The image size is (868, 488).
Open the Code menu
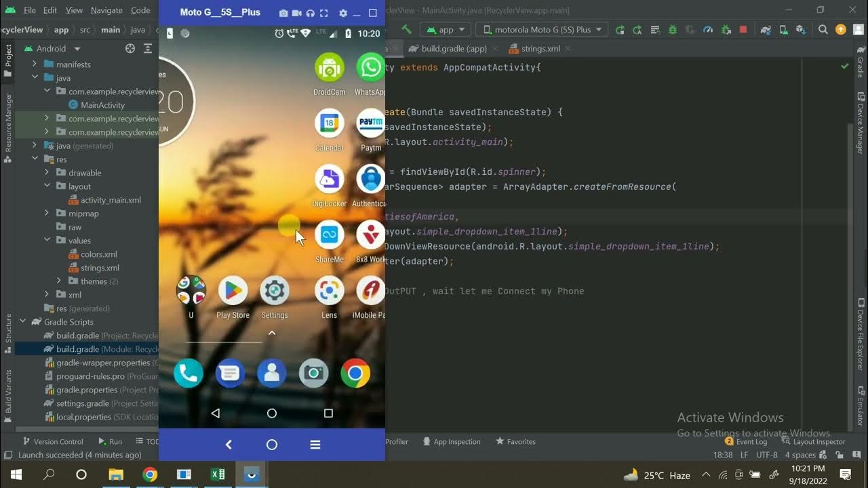(x=140, y=10)
